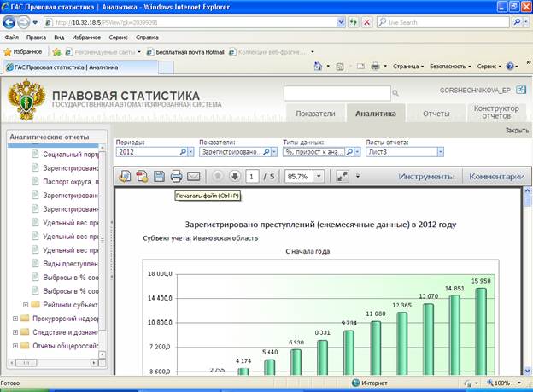Click the logout icon beside GORSHECHNIKOVA_EP
This screenshot has height=392, width=533.
[x=521, y=90]
